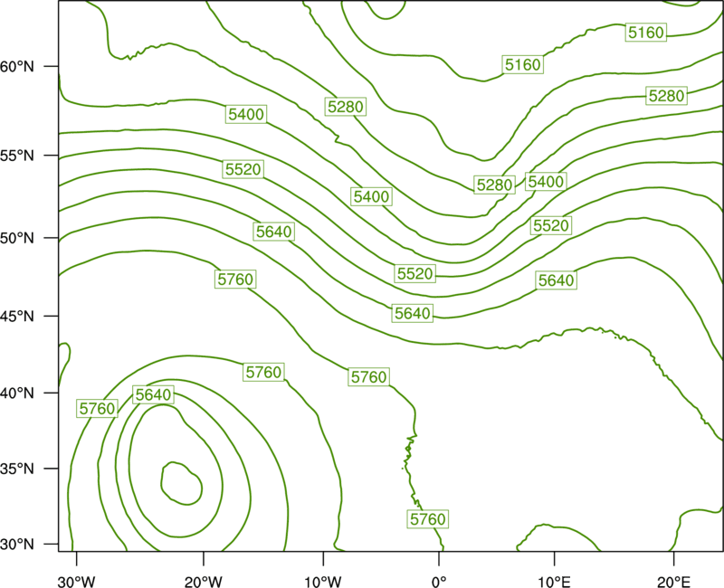Click the 5160 label in the top-right corner
Image resolution: width=724 pixels, height=588 pixels.
tap(646, 33)
